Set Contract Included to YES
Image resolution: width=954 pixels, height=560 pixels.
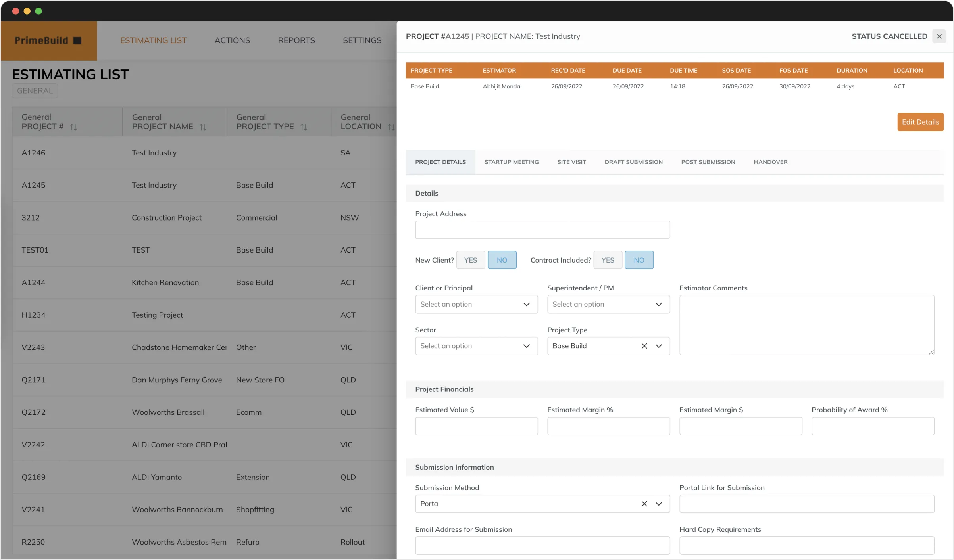pyautogui.click(x=607, y=260)
